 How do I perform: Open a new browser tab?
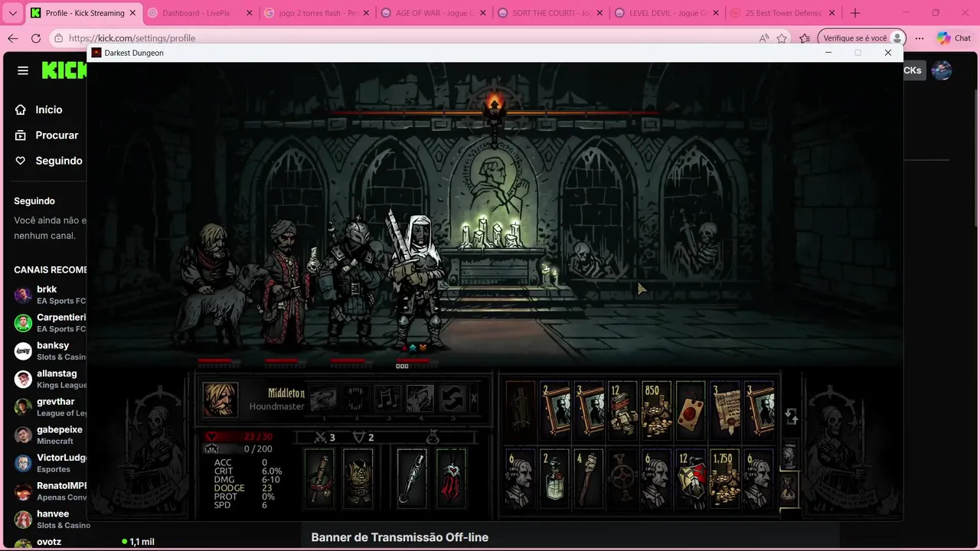pos(854,13)
